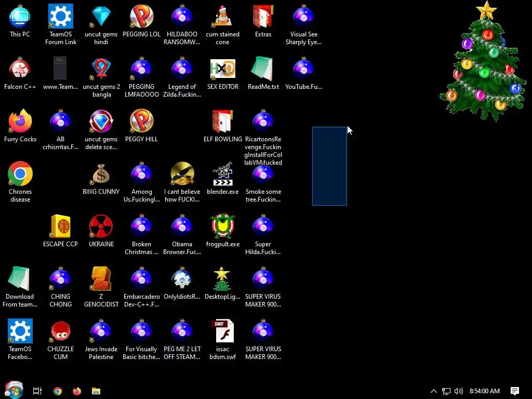
Task: Select the ESCAPE CCP mahjong tile icon
Action: [x=60, y=226]
